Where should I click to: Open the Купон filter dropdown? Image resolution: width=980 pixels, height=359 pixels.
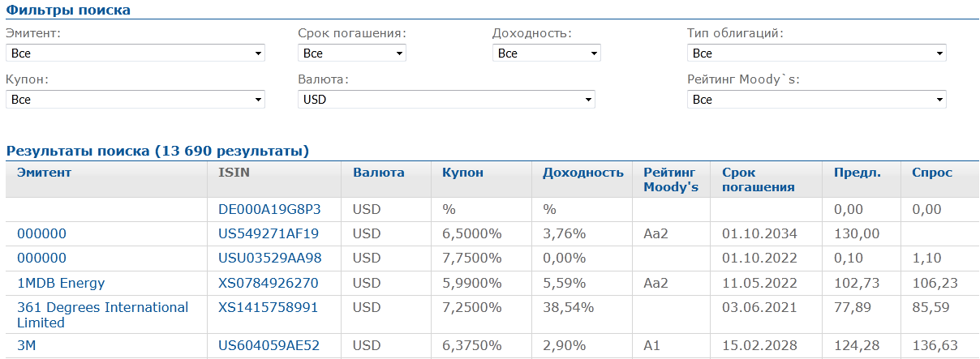pyautogui.click(x=135, y=100)
